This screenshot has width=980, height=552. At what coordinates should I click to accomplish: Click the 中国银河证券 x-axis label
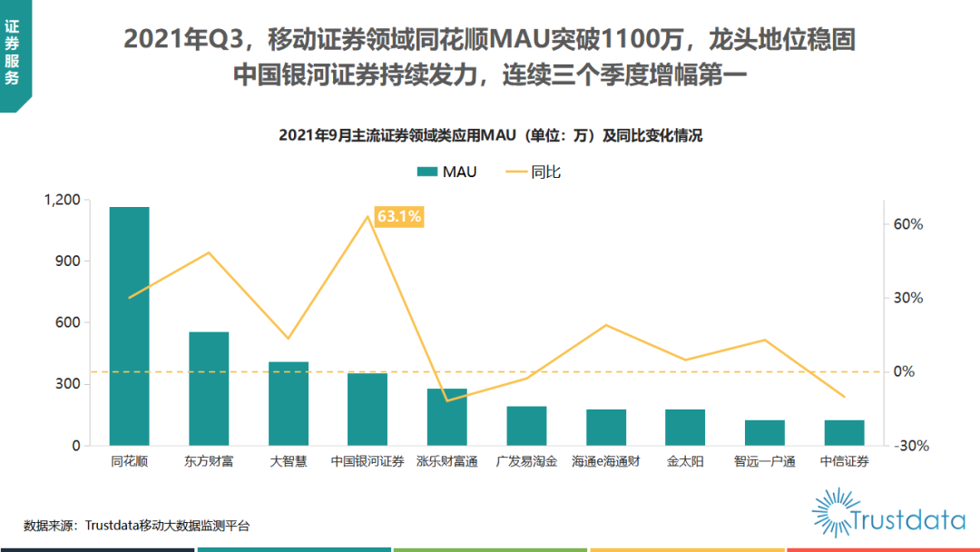pos(367,461)
